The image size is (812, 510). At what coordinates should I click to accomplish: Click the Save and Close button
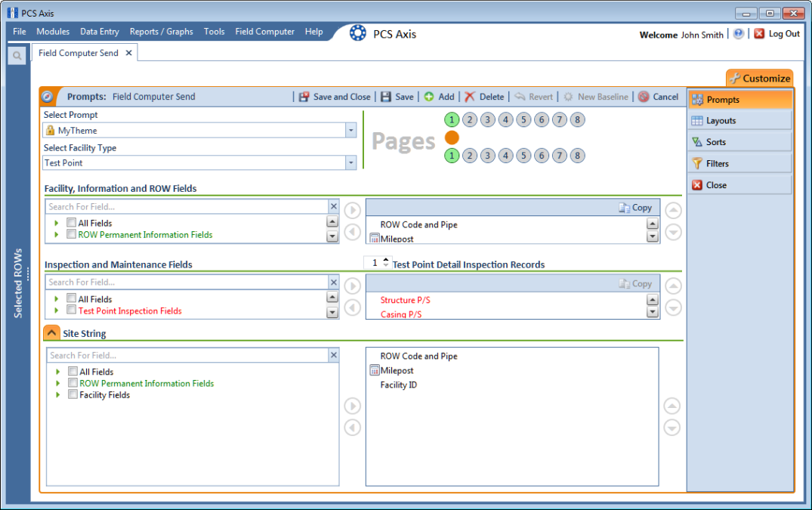[x=335, y=97]
